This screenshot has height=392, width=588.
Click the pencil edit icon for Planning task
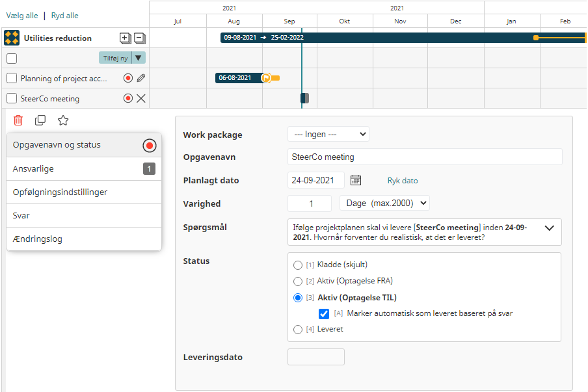(x=141, y=78)
